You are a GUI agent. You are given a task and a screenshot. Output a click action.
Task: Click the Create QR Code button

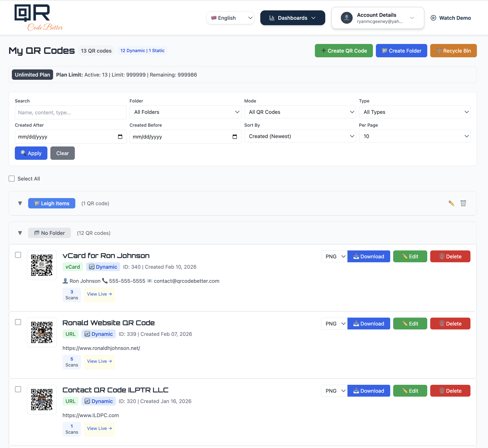click(x=344, y=51)
